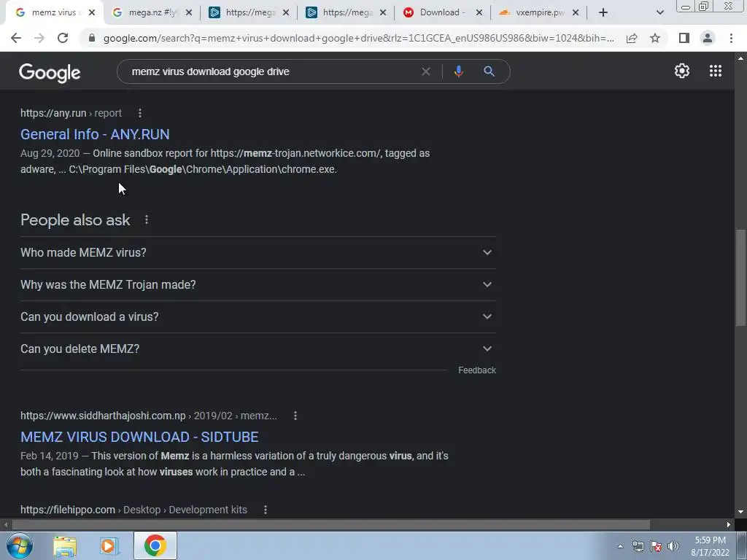Bookmark this page with star icon

pyautogui.click(x=655, y=38)
